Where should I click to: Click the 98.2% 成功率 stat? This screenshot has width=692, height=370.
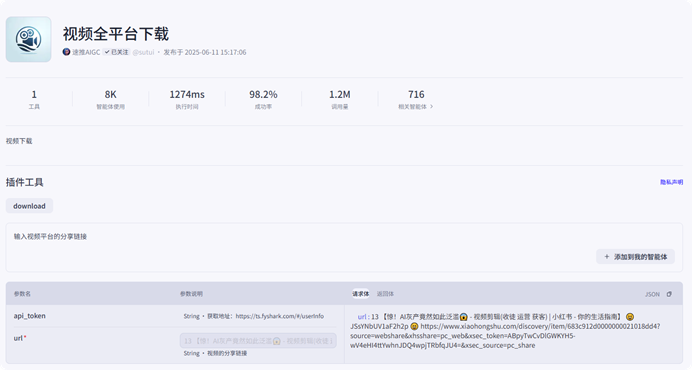click(263, 99)
